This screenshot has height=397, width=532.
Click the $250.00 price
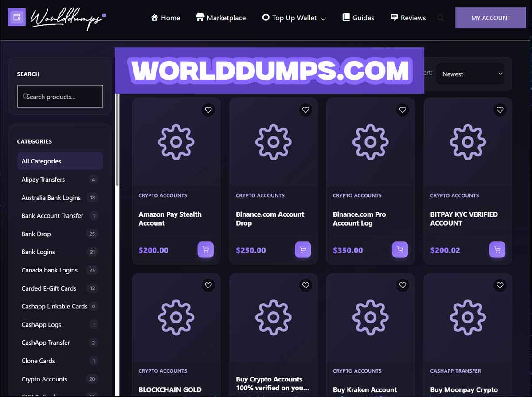[251, 250]
